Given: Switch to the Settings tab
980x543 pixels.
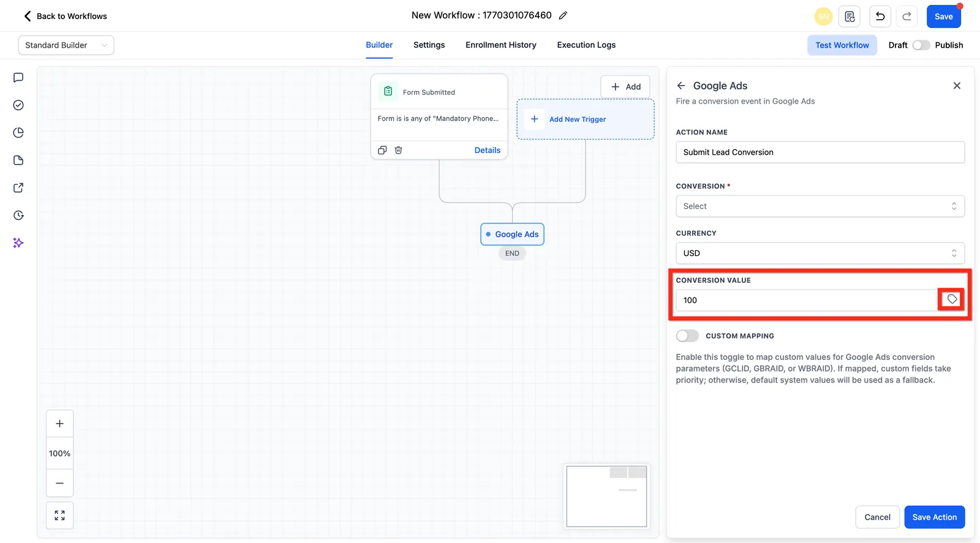Looking at the screenshot, I should (429, 45).
